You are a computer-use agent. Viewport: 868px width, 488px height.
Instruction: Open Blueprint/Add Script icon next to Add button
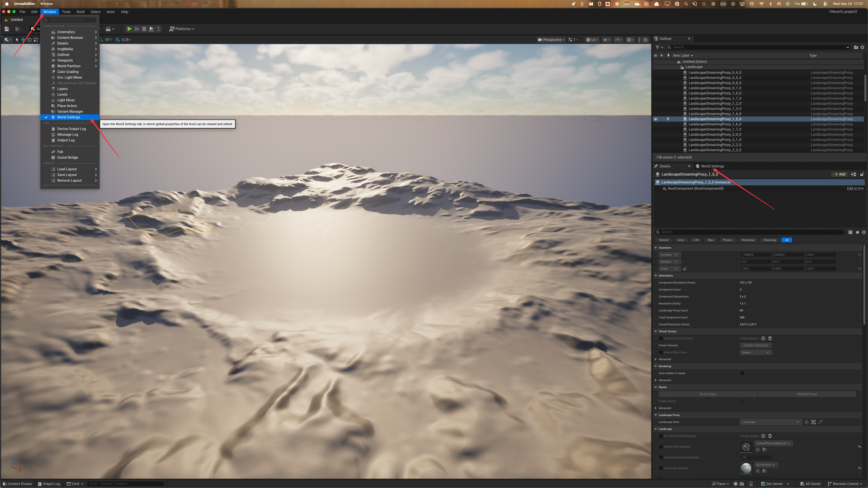point(854,174)
